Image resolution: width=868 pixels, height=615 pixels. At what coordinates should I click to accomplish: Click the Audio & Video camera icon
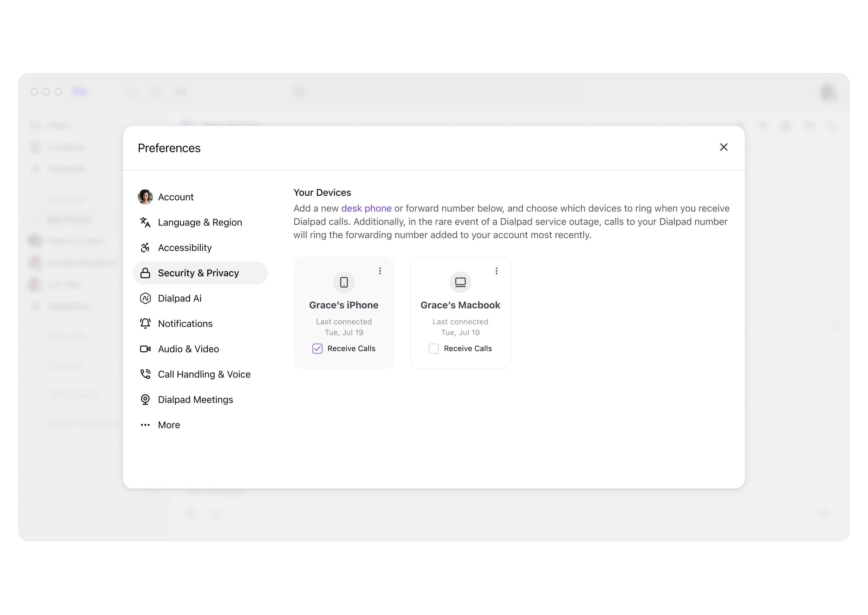pos(145,349)
